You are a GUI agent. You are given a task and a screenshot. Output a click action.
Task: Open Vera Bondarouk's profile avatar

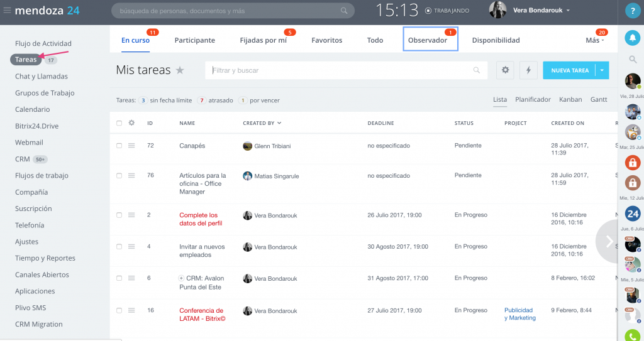497,10
